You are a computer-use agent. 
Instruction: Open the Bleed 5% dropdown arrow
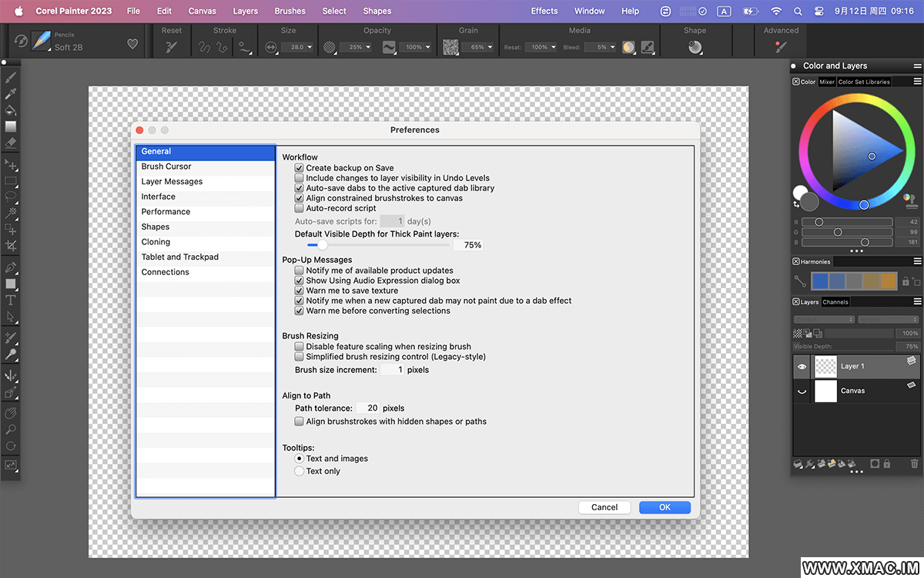(613, 47)
